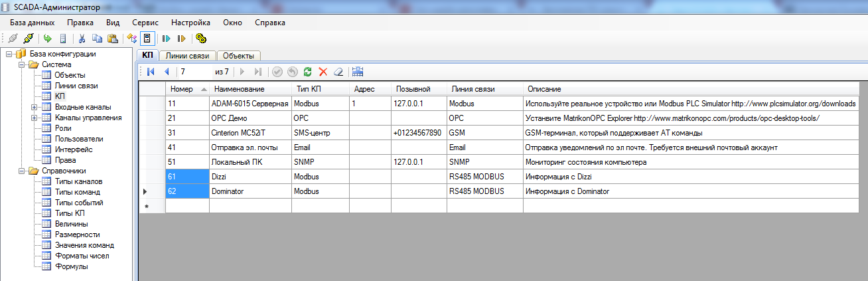868x281 pixels.
Task: Click the cut scissors icon
Action: pyautogui.click(x=82, y=39)
